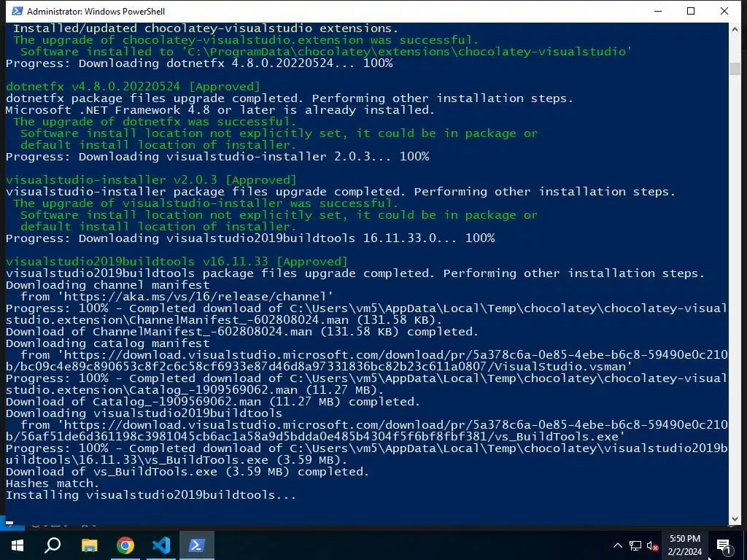Screen dimensions: 747x560
Task: Minimize the PowerShell window
Action: [x=658, y=11]
